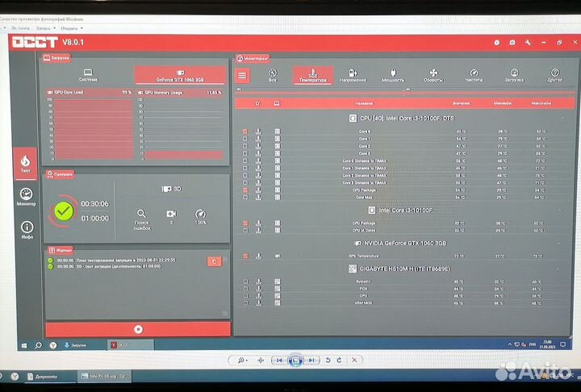Switch to the Другое tab
Image resolution: width=581 pixels, height=392 pixels.
point(554,75)
